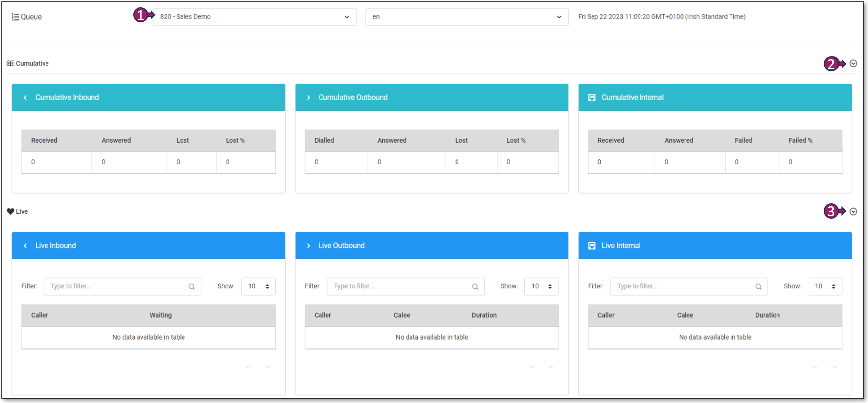Change Live Inbound Show entries count
Image resolution: width=868 pixels, height=403 pixels.
pyautogui.click(x=258, y=286)
